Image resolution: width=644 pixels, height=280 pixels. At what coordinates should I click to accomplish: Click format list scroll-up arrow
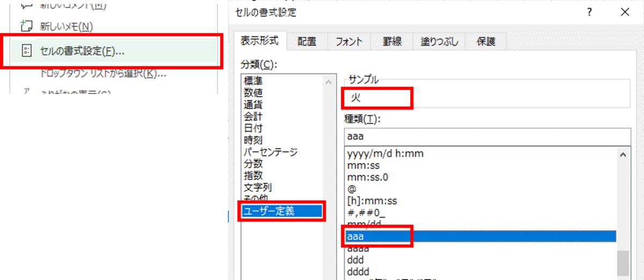click(x=623, y=154)
